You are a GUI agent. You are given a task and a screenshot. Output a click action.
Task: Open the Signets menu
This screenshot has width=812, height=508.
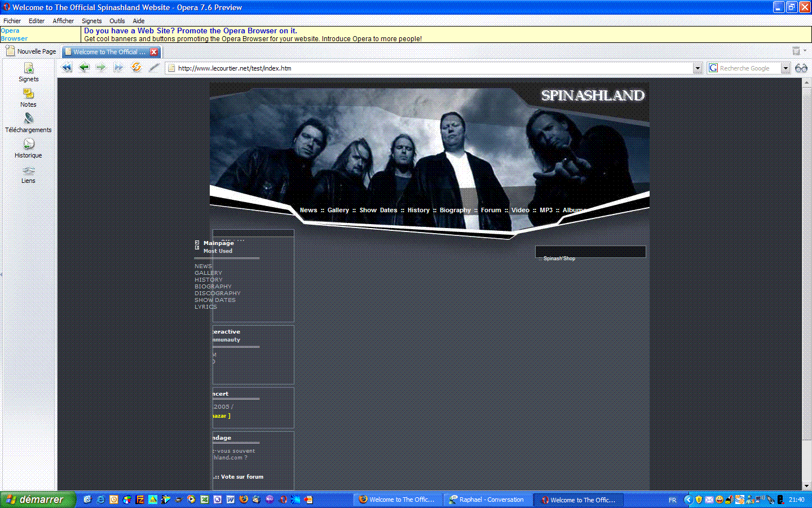[x=91, y=21]
